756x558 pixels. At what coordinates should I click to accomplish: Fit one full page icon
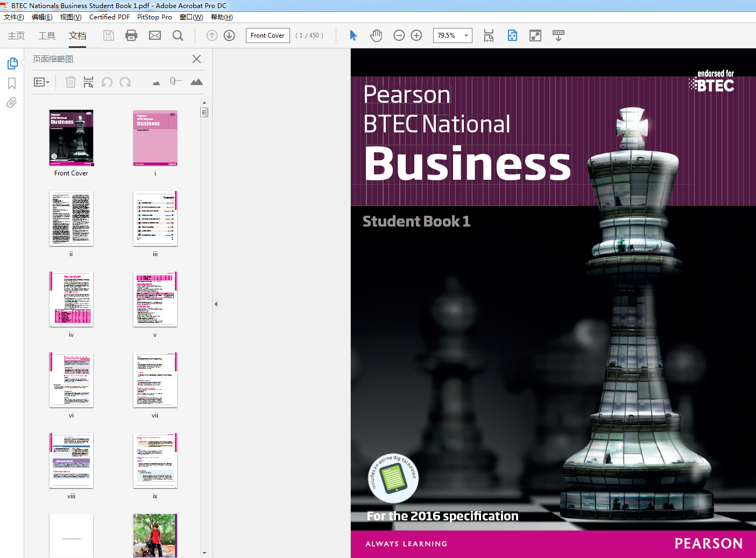pyautogui.click(x=512, y=36)
